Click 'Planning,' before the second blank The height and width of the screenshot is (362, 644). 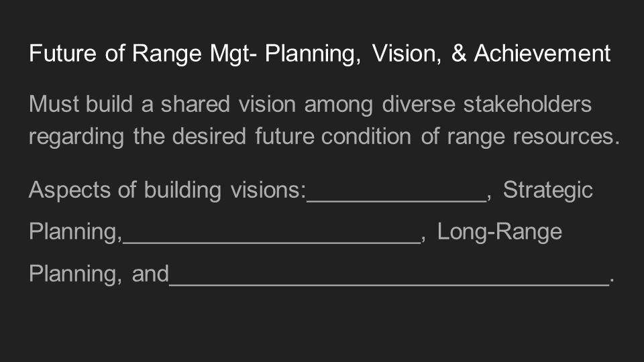point(76,233)
